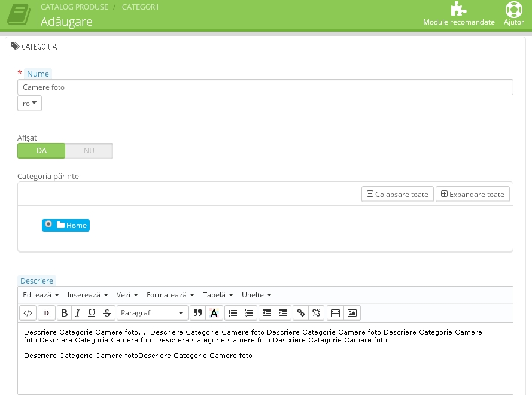Insert a video using the media button
This screenshot has height=395, width=532.
[335, 313]
